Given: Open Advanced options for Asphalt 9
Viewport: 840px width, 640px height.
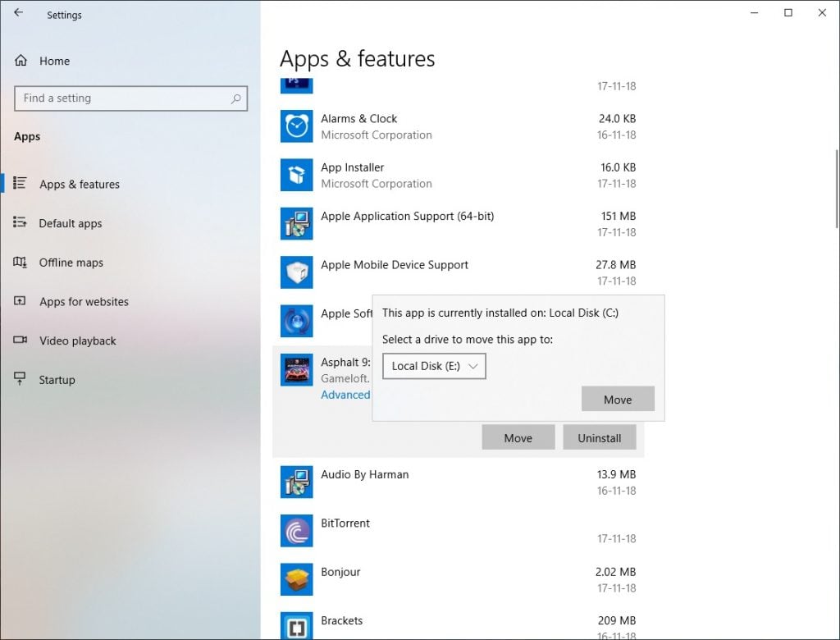Looking at the screenshot, I should tap(345, 395).
